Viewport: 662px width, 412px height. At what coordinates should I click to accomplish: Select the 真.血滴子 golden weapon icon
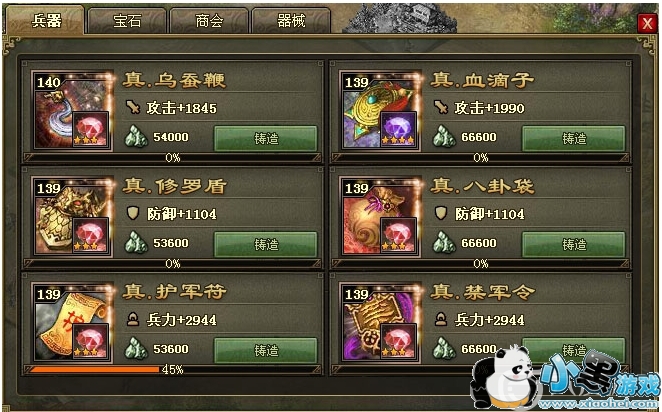tap(381, 111)
